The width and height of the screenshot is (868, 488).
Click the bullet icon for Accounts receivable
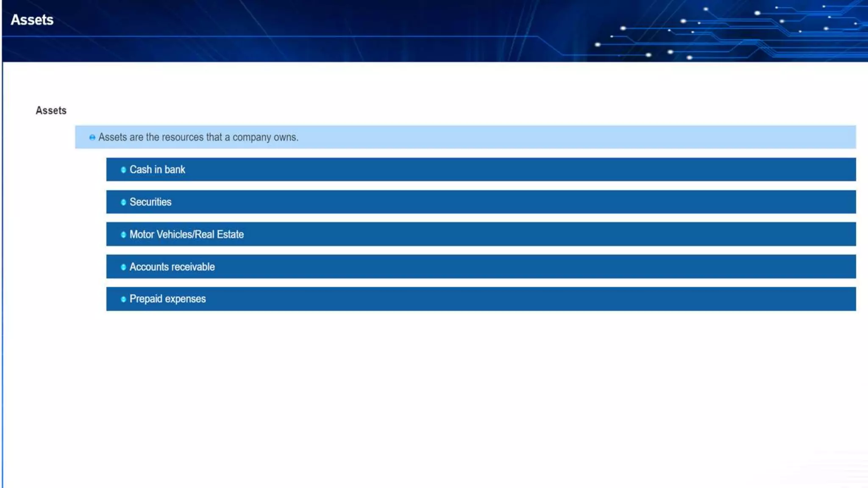point(123,267)
